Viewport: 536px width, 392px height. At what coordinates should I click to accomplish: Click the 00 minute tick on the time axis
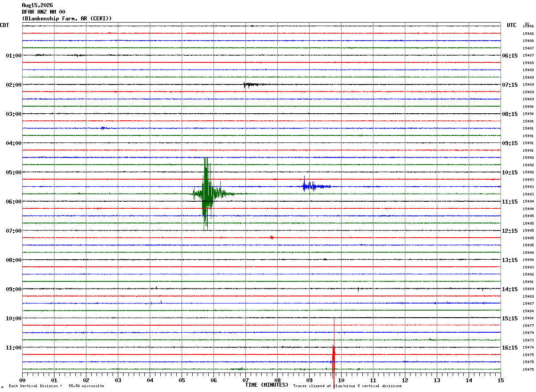[22, 380]
